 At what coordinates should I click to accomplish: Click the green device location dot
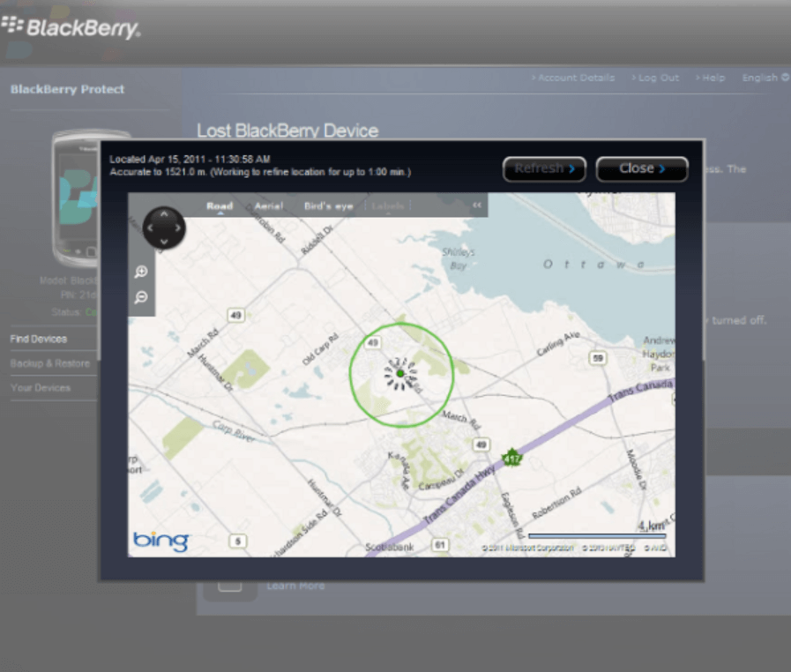tap(400, 374)
